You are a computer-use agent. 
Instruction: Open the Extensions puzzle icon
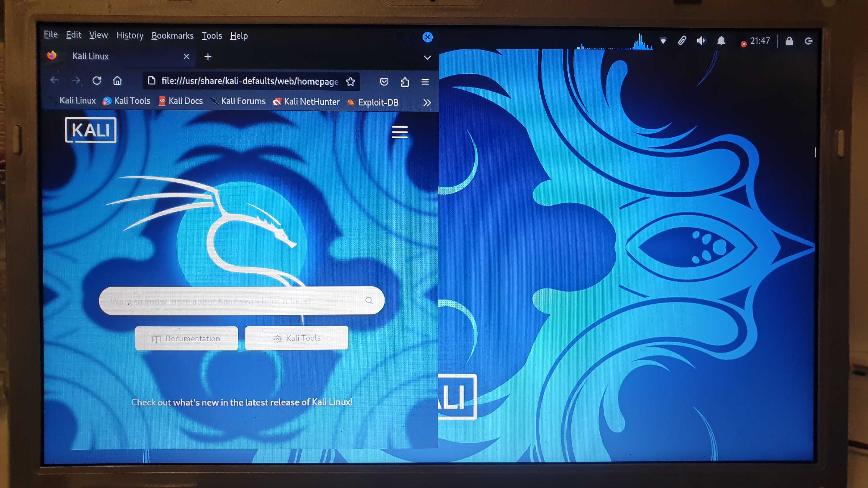pyautogui.click(x=405, y=82)
